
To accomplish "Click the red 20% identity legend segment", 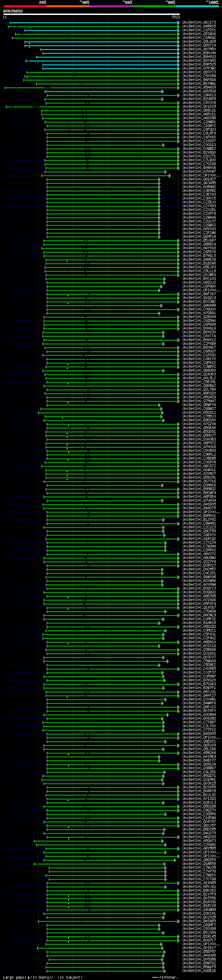I will coord(25,6).
